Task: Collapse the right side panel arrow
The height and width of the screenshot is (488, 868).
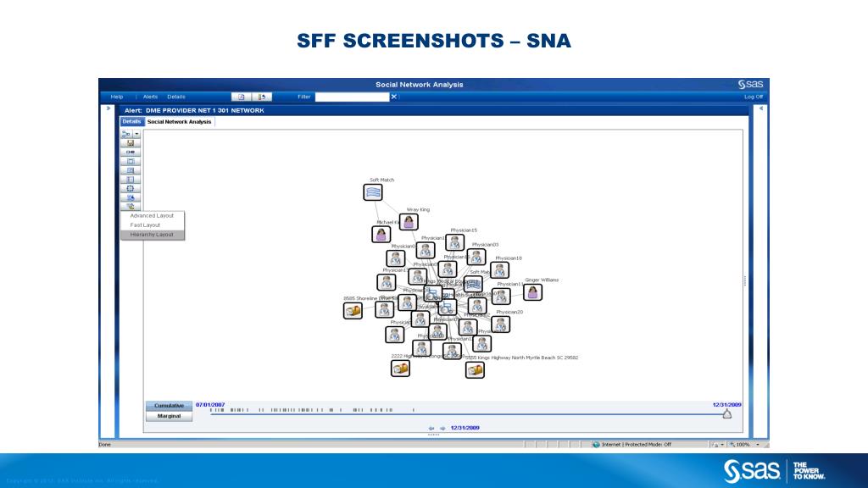Action: point(761,108)
